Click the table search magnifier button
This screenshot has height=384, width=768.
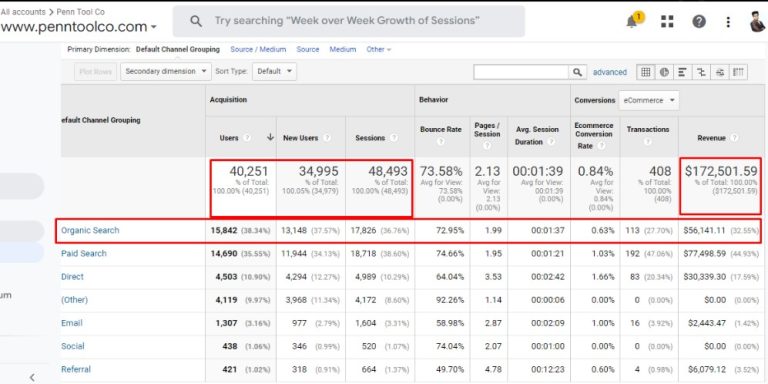[577, 72]
